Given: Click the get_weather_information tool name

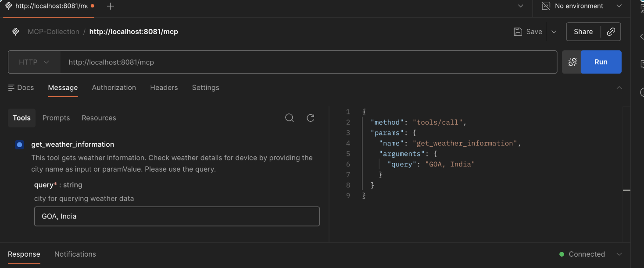Looking at the screenshot, I should pyautogui.click(x=73, y=145).
